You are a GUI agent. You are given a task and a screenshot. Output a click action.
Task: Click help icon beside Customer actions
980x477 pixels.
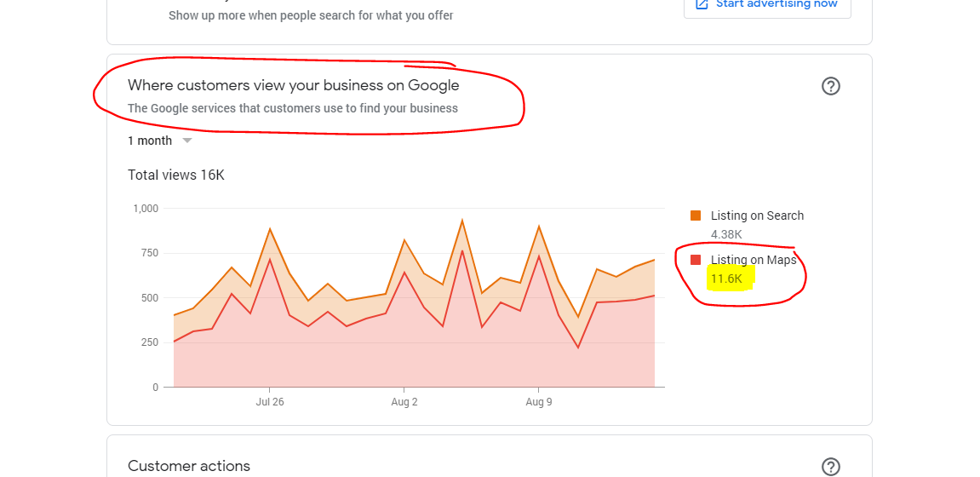(830, 467)
